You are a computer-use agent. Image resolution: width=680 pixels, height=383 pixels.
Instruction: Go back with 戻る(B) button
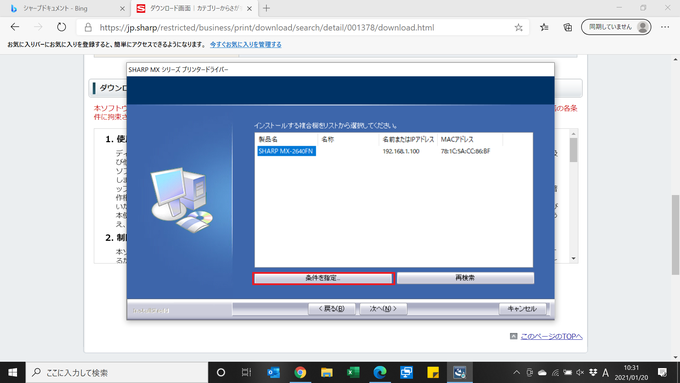(331, 308)
